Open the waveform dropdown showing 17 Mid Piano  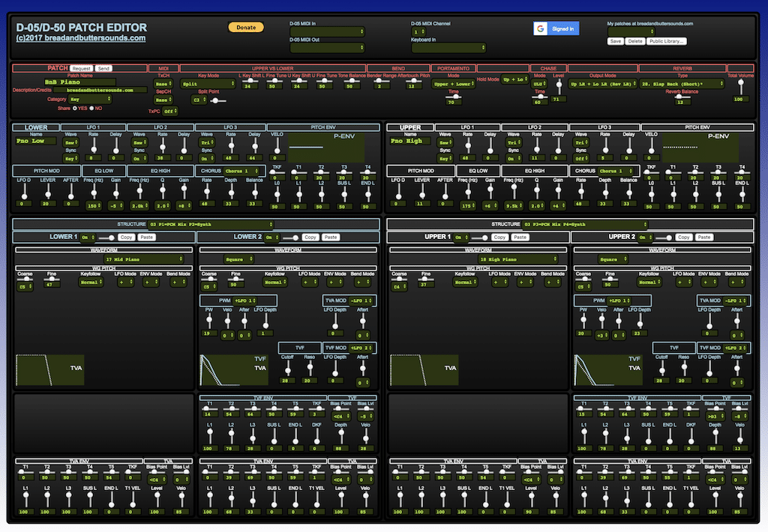[143, 259]
